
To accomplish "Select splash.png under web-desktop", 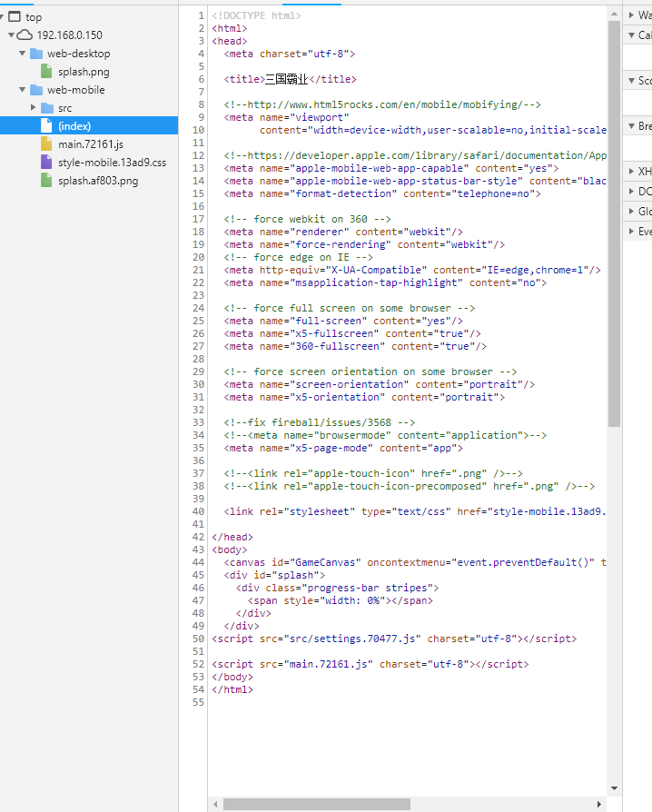I will pyautogui.click(x=84, y=72).
